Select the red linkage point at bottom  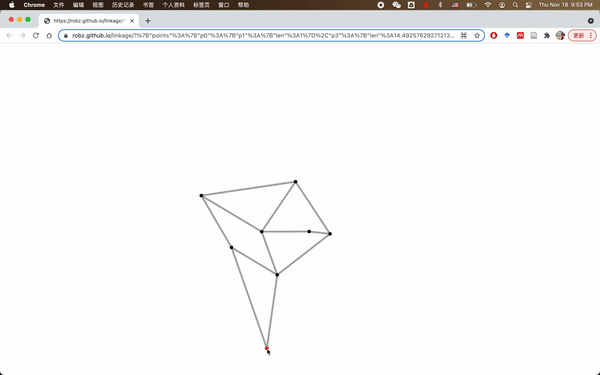pos(267,348)
